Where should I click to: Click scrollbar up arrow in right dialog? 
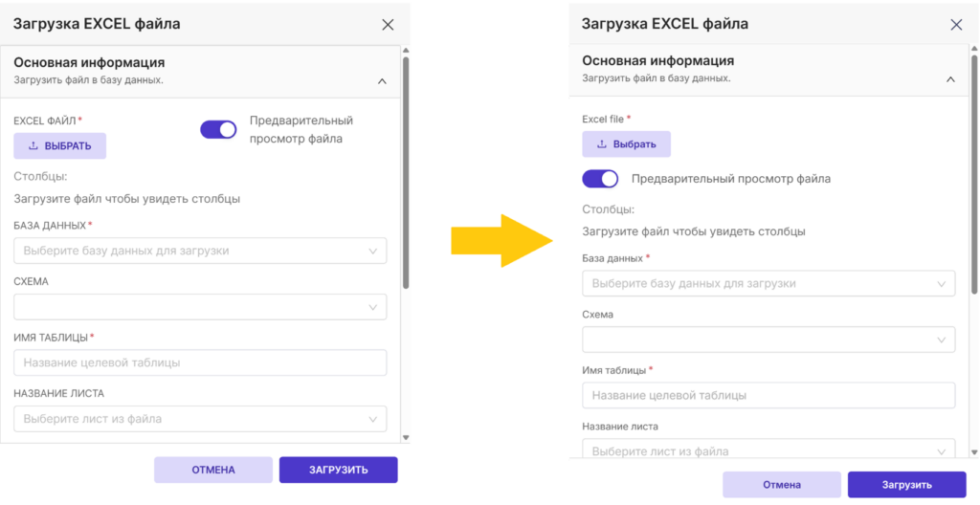point(973,48)
